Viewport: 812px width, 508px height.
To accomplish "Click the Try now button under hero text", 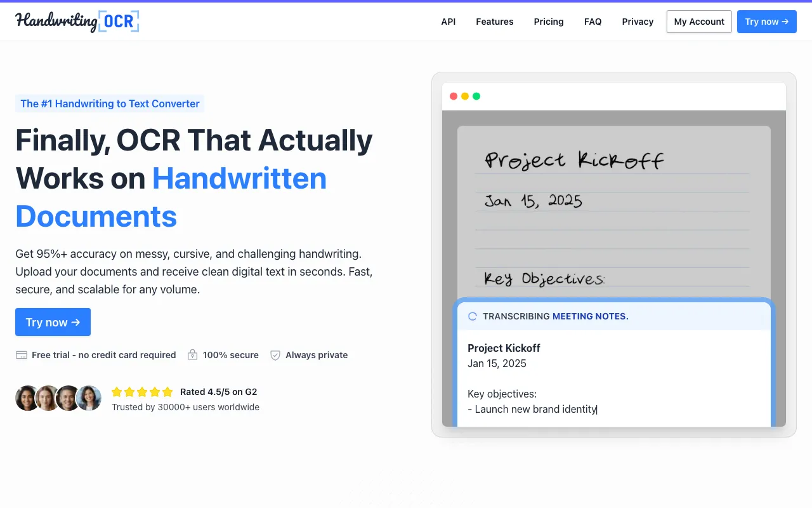I will click(53, 322).
